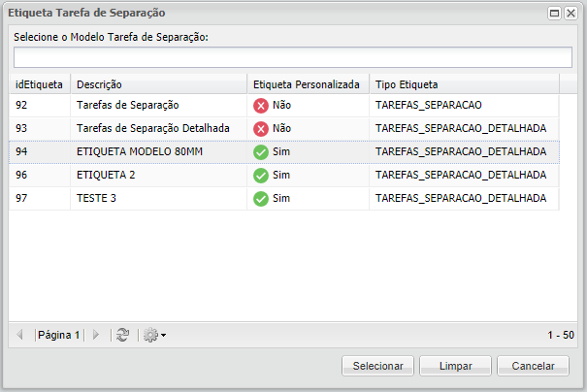This screenshot has width=587, height=392.
Task: Maximize the Etiqueta Tarefa de Separação dialog
Action: pyautogui.click(x=554, y=14)
